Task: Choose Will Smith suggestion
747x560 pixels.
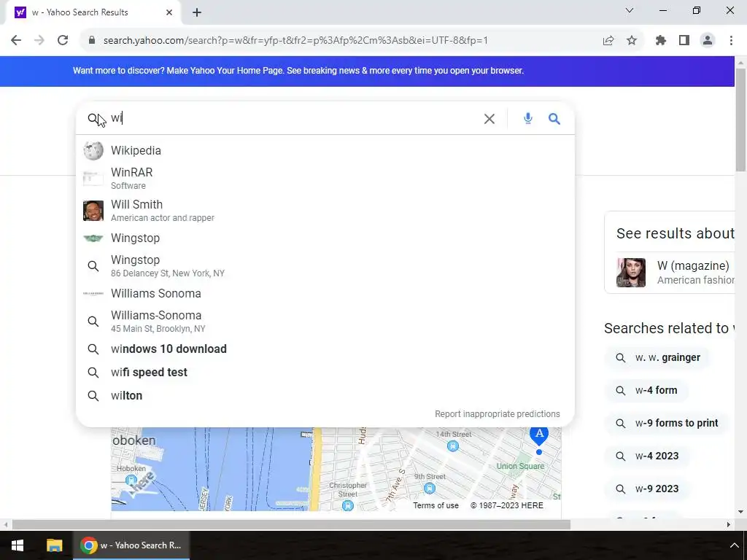Action: coord(325,211)
